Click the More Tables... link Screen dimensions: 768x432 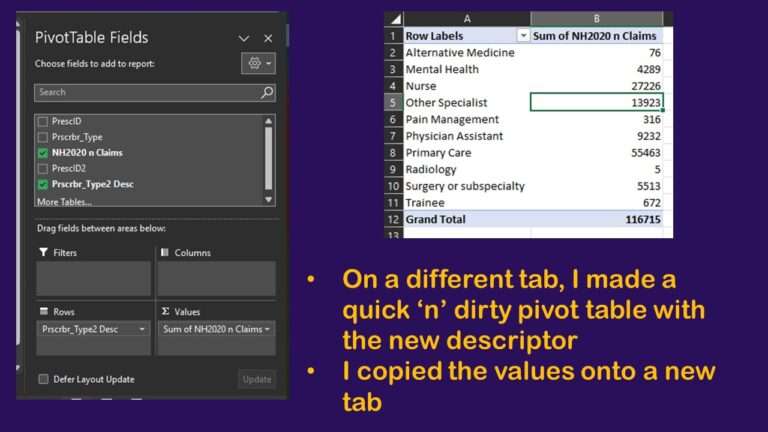click(x=64, y=201)
